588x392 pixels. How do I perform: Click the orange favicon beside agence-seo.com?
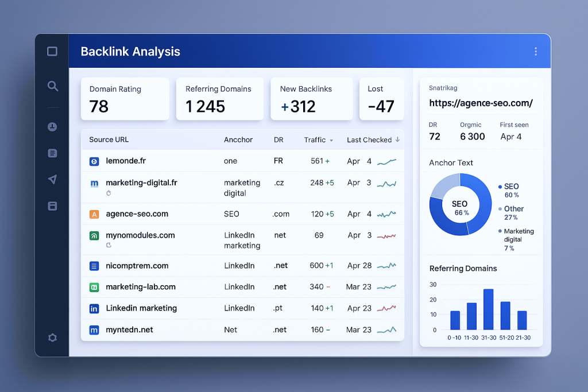point(94,214)
